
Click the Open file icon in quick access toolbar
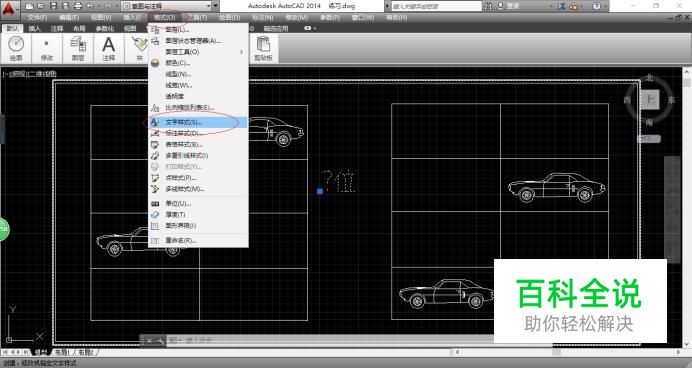click(x=41, y=6)
